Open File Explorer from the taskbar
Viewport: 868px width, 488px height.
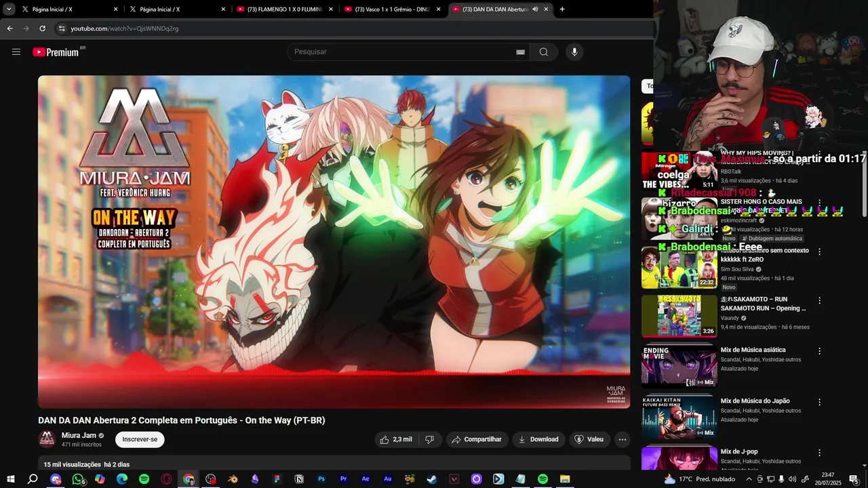[x=565, y=479]
